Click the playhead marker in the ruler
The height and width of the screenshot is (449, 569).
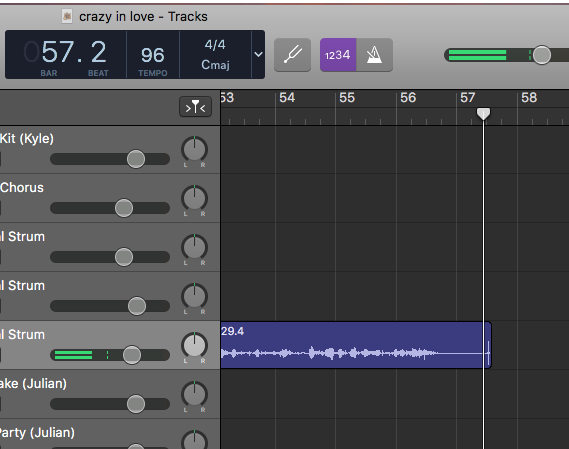[483, 114]
